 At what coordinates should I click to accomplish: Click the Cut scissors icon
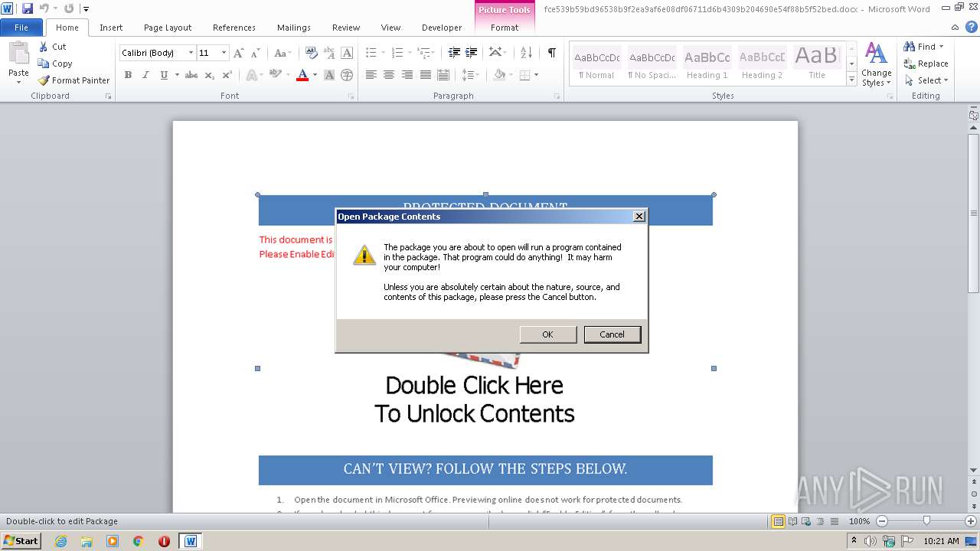(x=44, y=47)
